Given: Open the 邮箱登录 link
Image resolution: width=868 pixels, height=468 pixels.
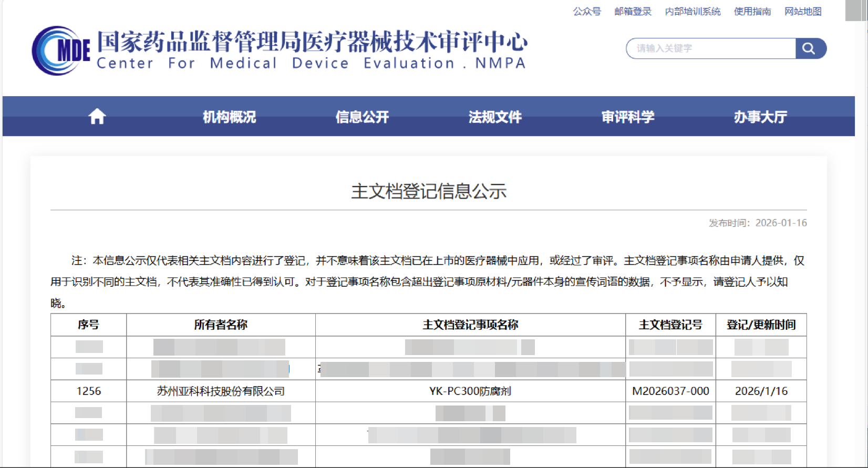Looking at the screenshot, I should (633, 12).
